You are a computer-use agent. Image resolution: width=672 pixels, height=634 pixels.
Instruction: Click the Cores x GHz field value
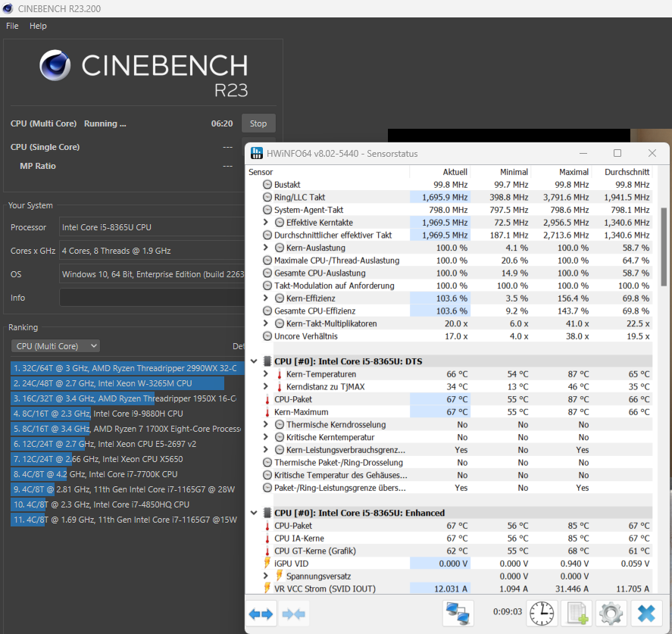point(152,251)
